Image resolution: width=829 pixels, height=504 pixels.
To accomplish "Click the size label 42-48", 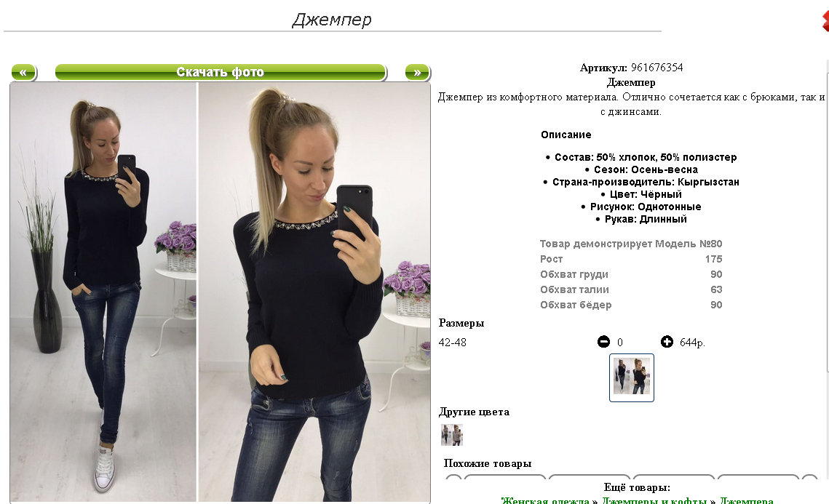I will pos(453,343).
